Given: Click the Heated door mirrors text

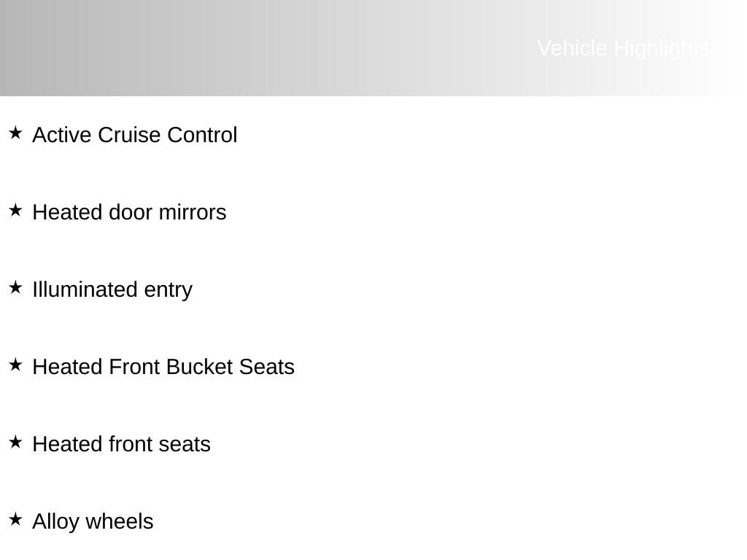Looking at the screenshot, I should pyautogui.click(x=129, y=212).
